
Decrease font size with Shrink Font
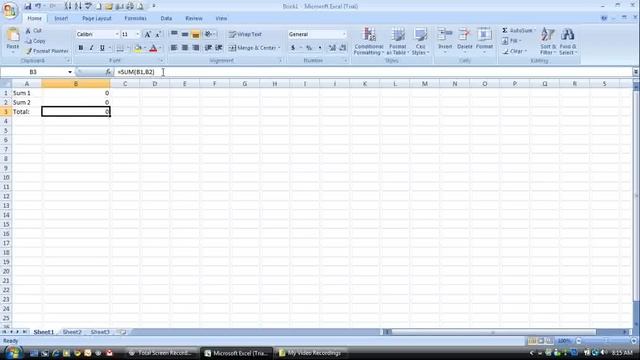tap(158, 34)
